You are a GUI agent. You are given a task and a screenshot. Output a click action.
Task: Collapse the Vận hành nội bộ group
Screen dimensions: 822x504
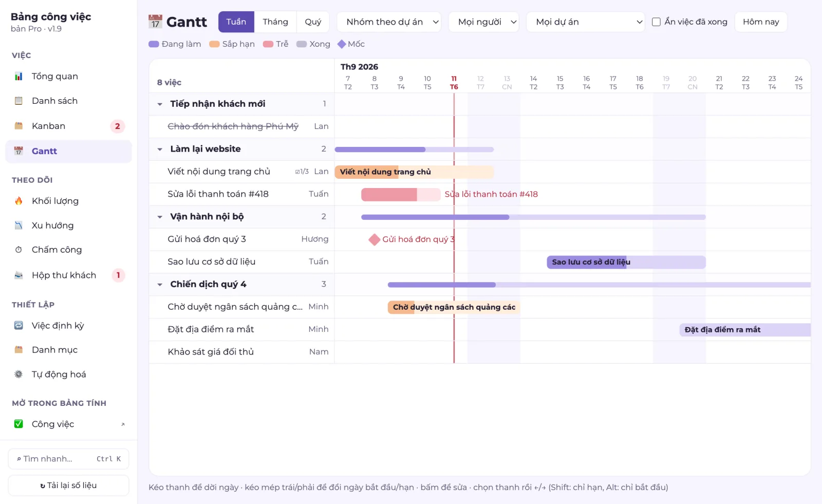[160, 217]
